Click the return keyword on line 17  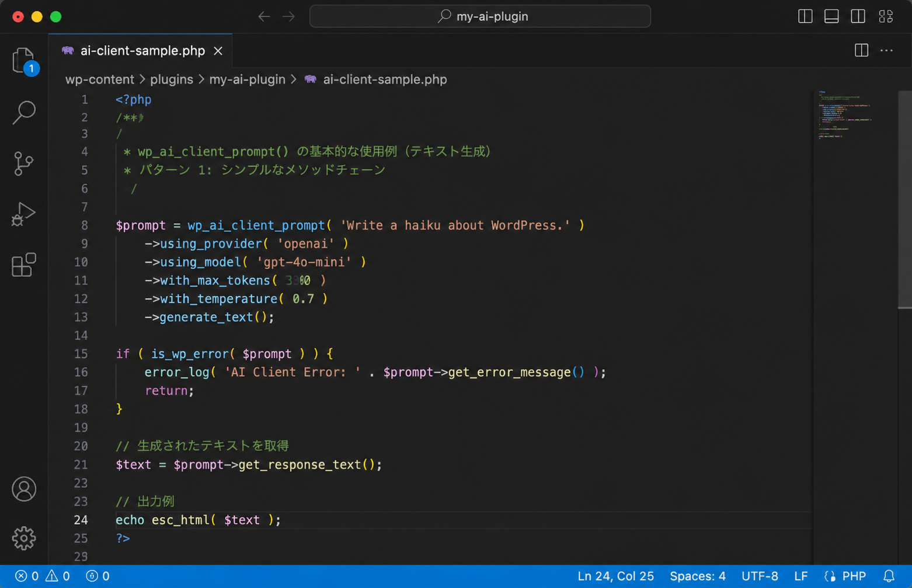[166, 391]
